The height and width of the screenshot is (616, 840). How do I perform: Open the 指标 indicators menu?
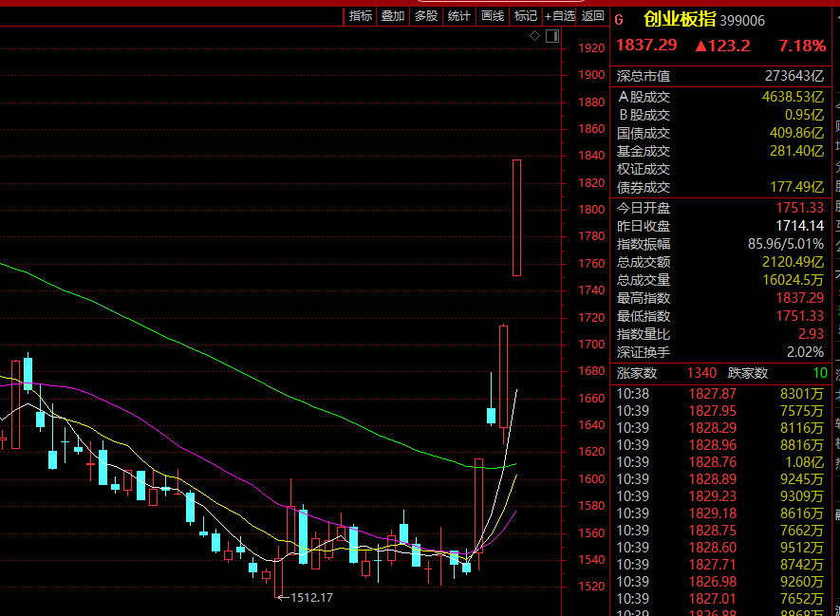[x=361, y=16]
